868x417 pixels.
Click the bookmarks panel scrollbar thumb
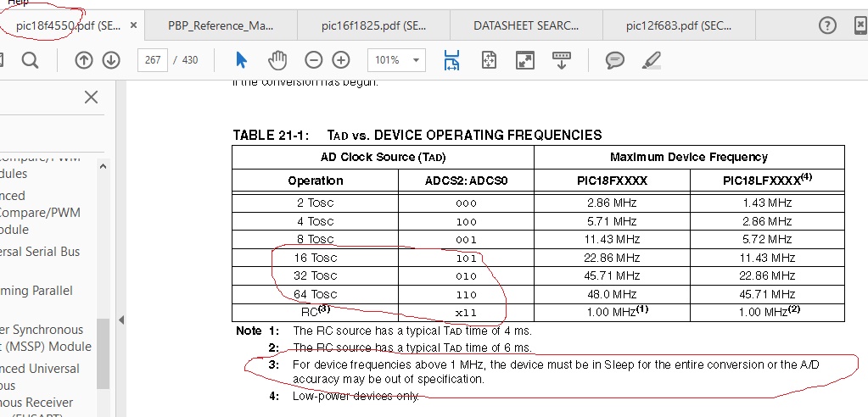103,354
